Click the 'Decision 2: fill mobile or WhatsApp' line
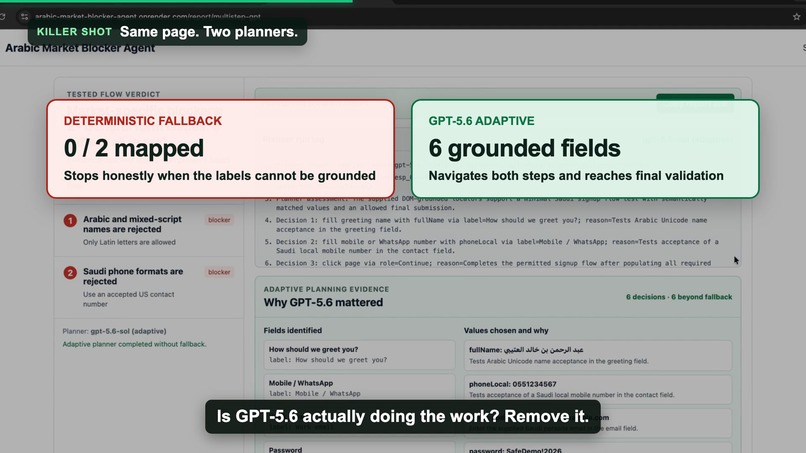This screenshot has width=806, height=453. tap(491, 246)
